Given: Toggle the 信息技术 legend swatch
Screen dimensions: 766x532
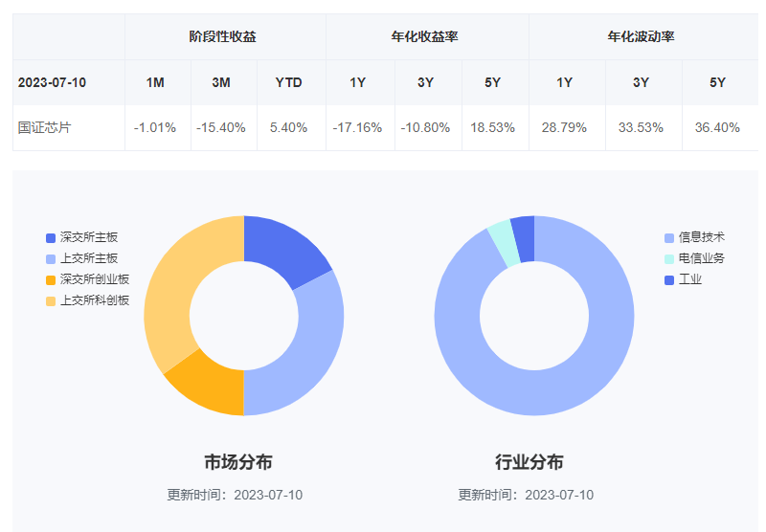Looking at the screenshot, I should (669, 238).
